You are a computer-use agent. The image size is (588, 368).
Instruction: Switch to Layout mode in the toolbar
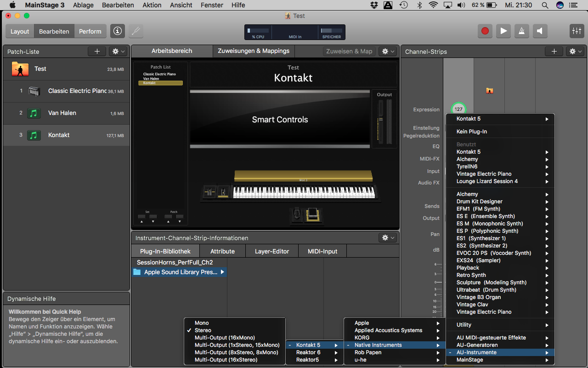tap(20, 31)
